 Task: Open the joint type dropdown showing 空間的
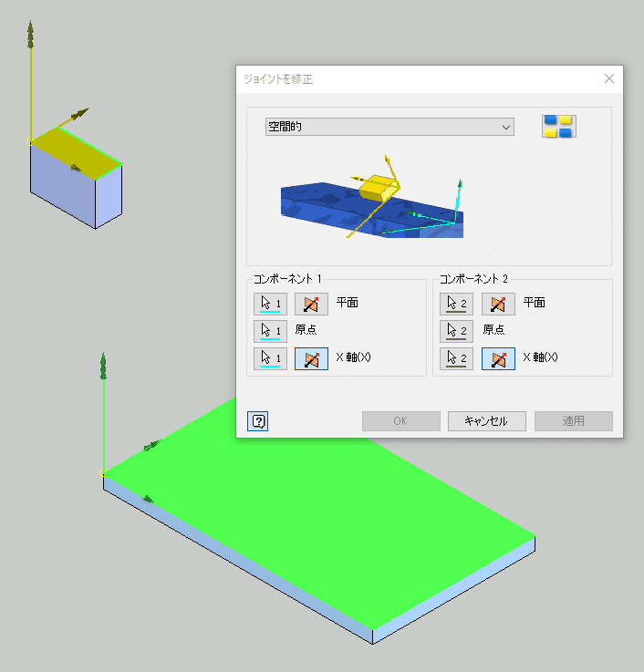coord(390,127)
